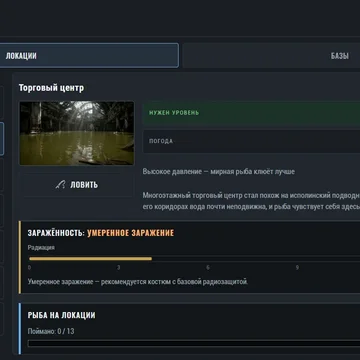Click the ЗАРАЖЁННОСТЬ heading label
The width and height of the screenshot is (360, 360).
click(56, 233)
